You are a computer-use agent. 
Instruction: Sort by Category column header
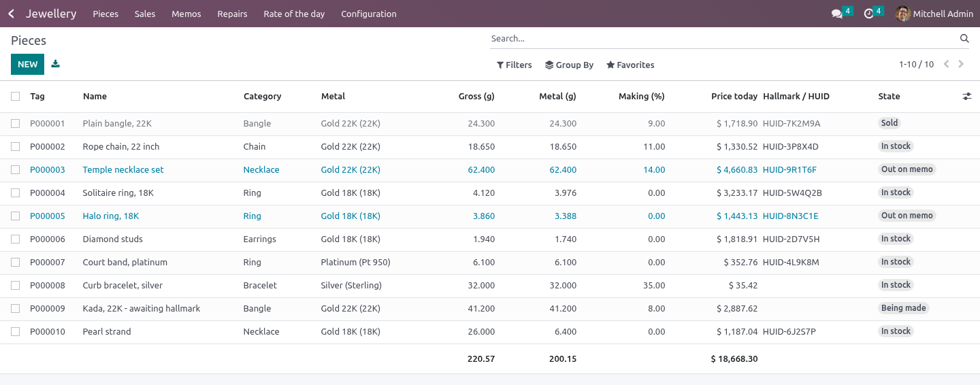point(262,97)
